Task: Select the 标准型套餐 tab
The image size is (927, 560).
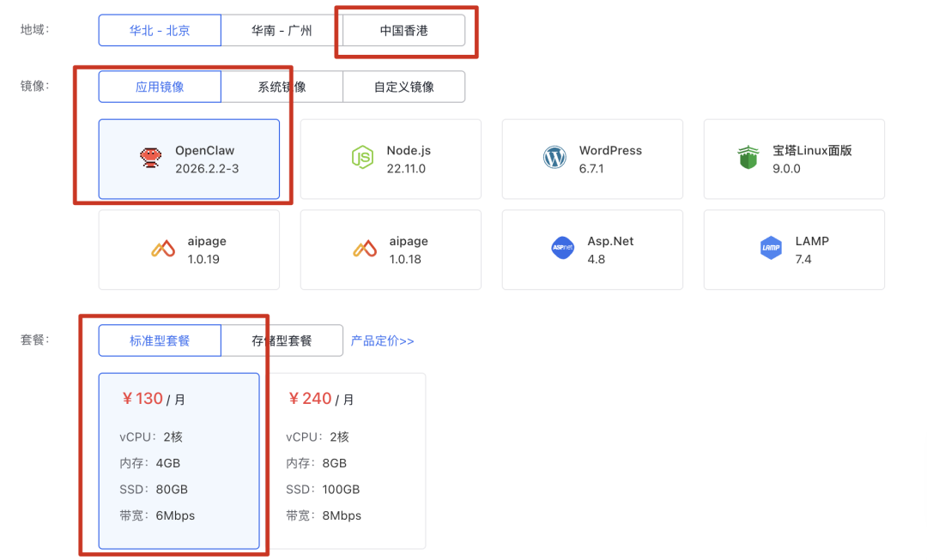Action: click(x=160, y=340)
